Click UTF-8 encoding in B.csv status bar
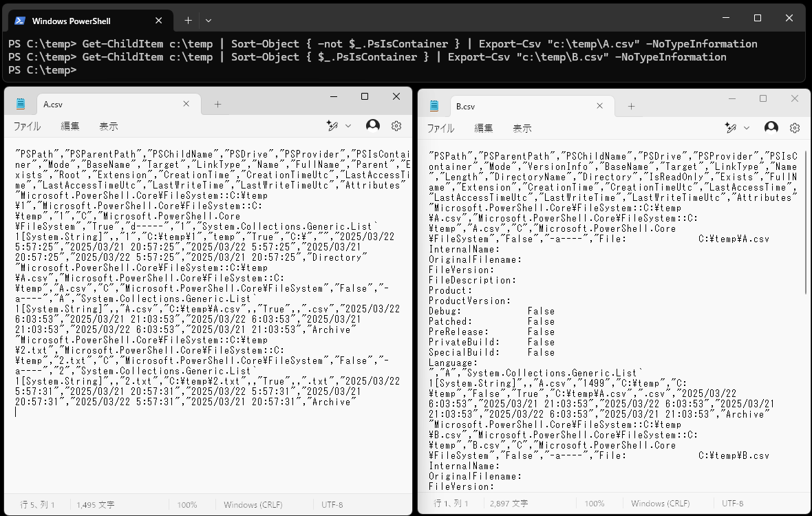 732,503
